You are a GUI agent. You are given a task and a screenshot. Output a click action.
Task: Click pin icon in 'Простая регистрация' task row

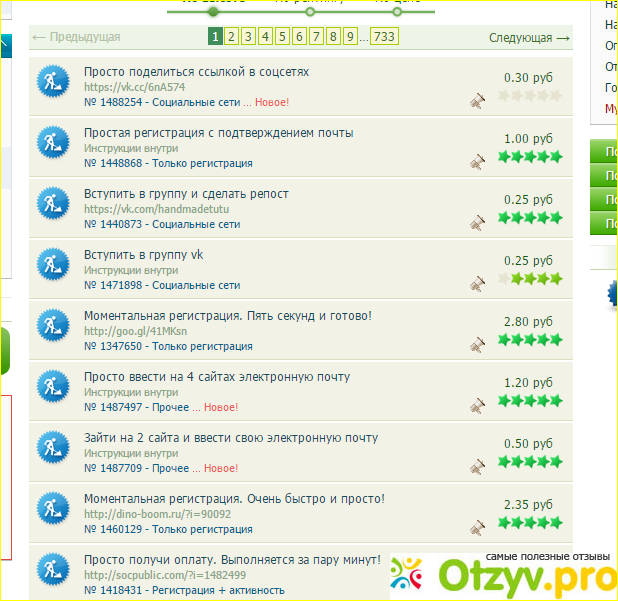pyautogui.click(x=478, y=160)
